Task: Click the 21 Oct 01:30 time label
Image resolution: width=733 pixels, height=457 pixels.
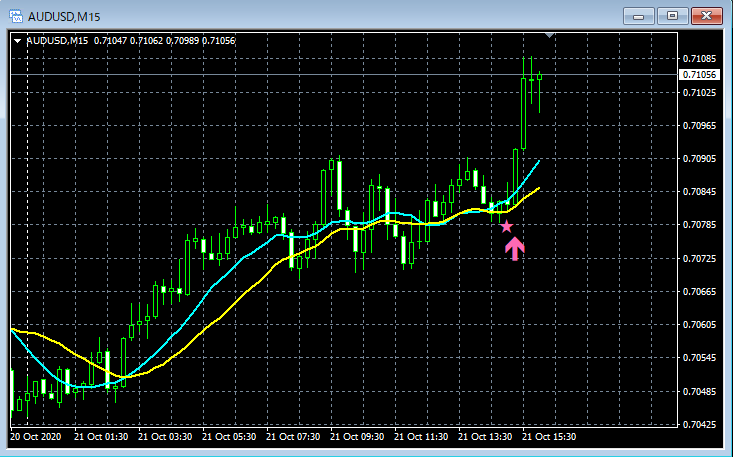Action: click(x=101, y=437)
